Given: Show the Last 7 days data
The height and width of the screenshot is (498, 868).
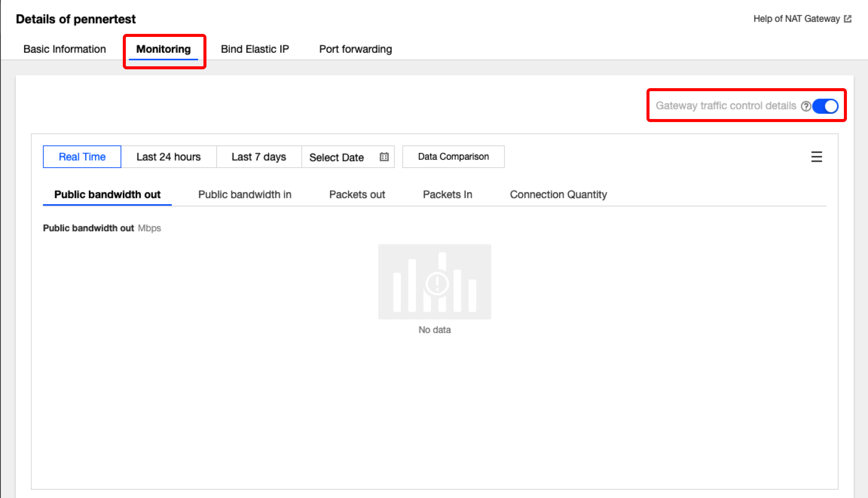Looking at the screenshot, I should pyautogui.click(x=258, y=157).
